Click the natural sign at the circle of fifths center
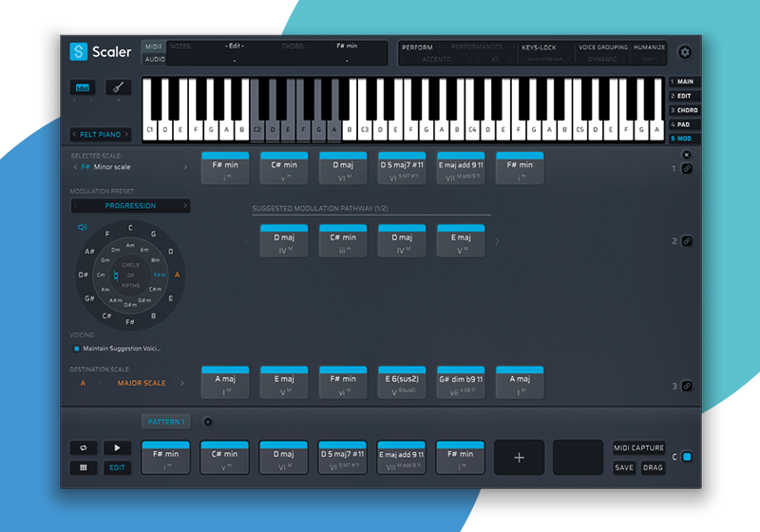Image resolution: width=760 pixels, height=532 pixels. [116, 275]
